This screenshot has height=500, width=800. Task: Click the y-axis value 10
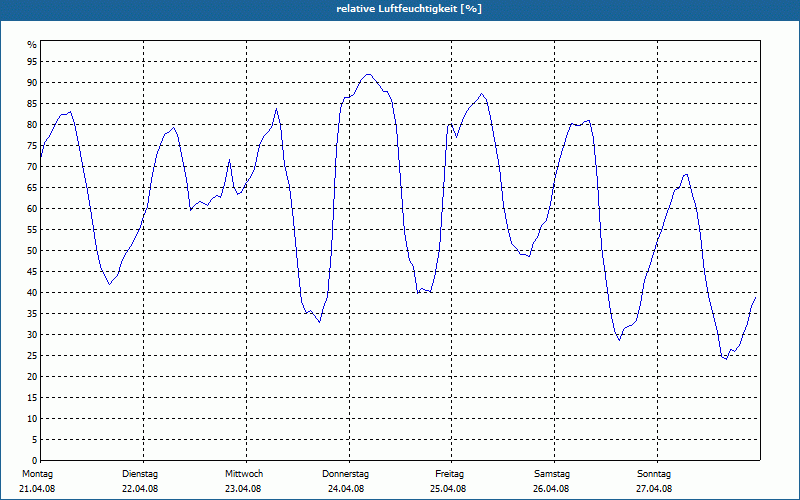tap(32, 418)
